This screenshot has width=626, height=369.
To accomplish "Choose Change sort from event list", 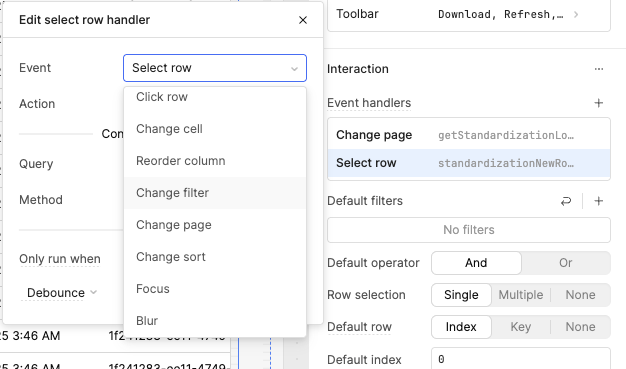I will pyautogui.click(x=215, y=256).
